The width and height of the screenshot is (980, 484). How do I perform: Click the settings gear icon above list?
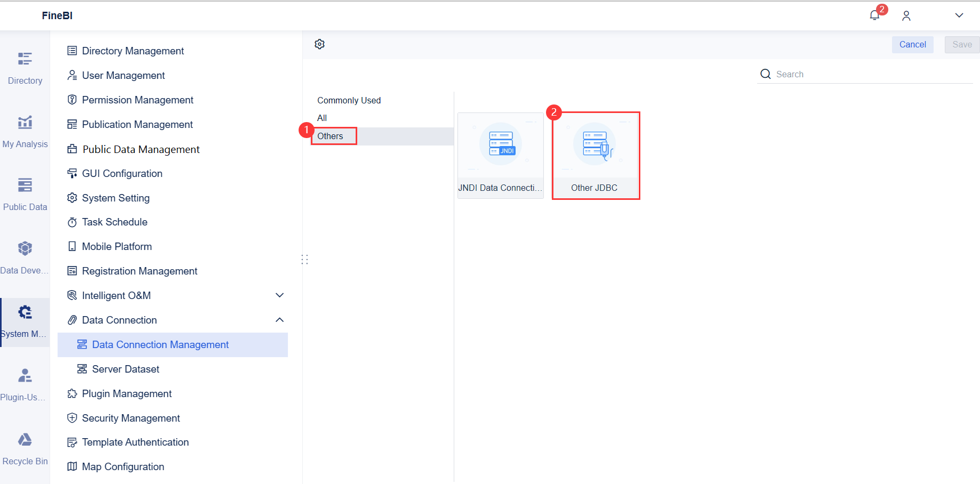(320, 44)
